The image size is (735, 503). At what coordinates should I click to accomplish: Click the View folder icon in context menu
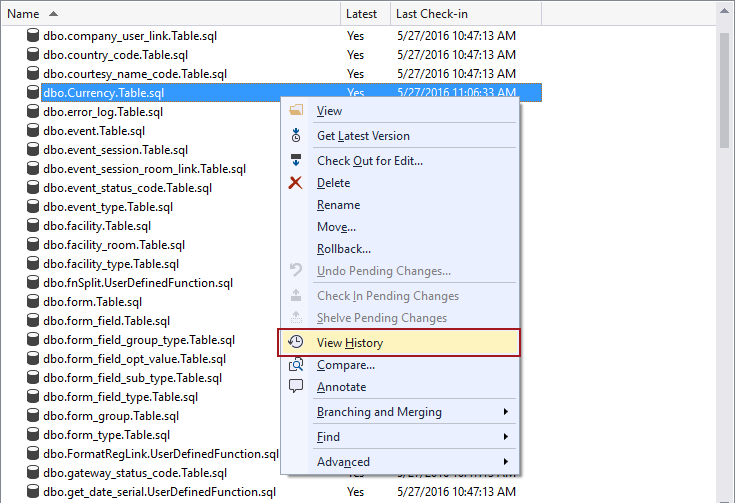click(296, 111)
